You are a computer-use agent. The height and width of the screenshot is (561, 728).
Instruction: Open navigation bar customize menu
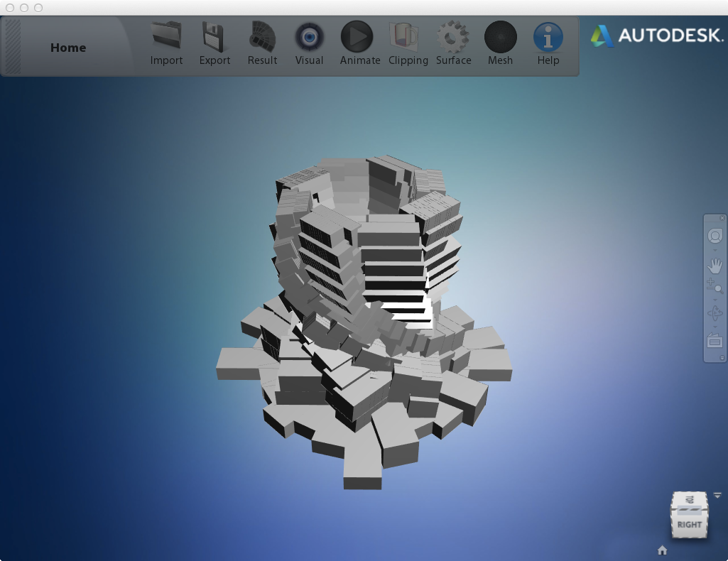pyautogui.click(x=722, y=358)
